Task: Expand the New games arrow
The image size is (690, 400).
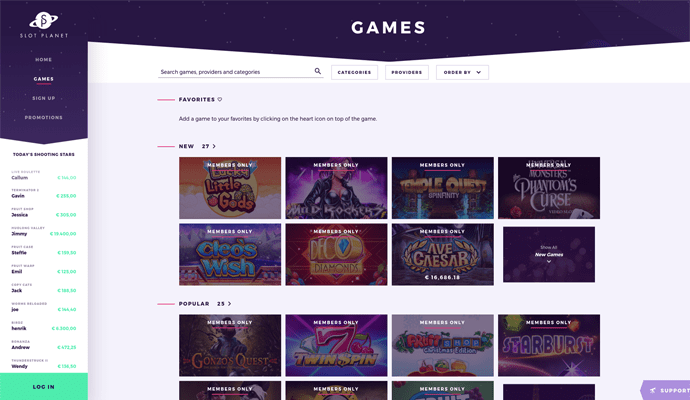Action: point(214,146)
